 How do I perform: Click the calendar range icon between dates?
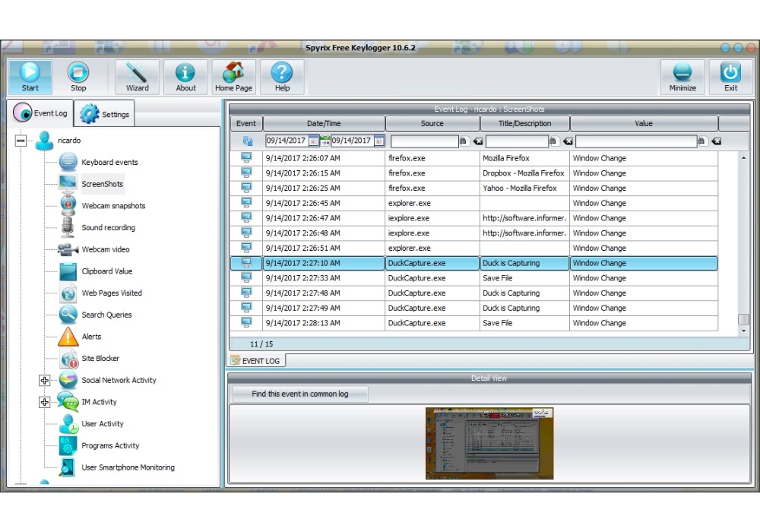[325, 141]
